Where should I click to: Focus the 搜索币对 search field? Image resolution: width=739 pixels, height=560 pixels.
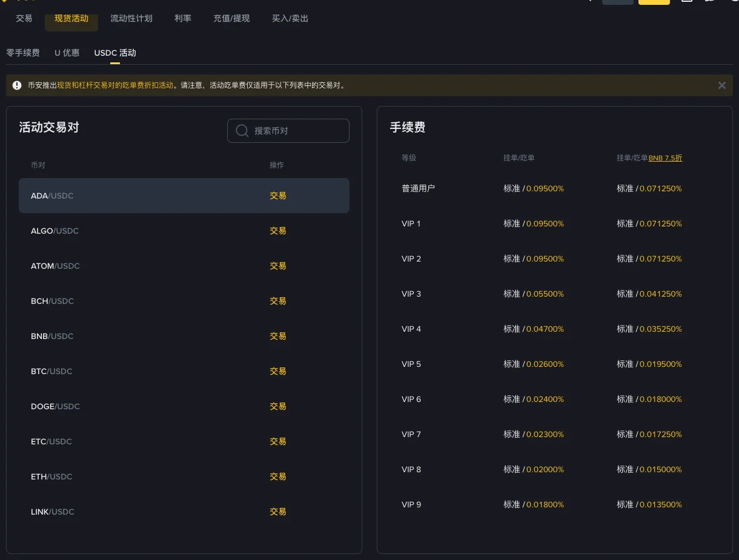(x=288, y=131)
